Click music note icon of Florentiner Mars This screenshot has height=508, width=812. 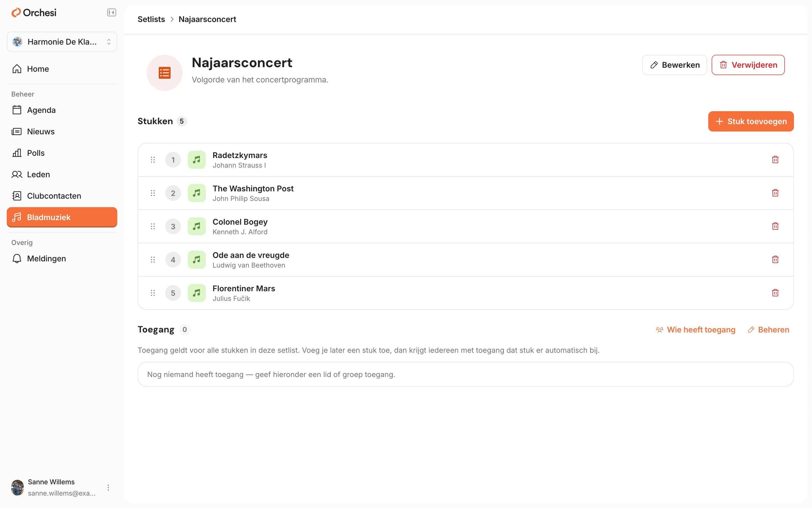click(x=197, y=293)
